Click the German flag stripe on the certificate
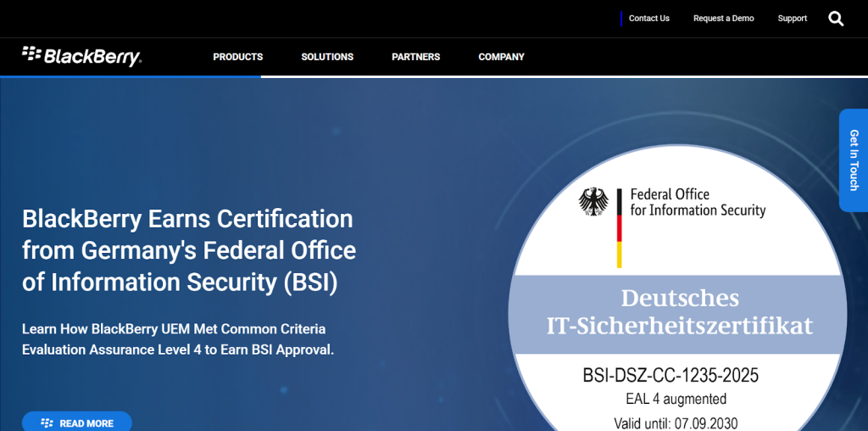 tap(620, 229)
